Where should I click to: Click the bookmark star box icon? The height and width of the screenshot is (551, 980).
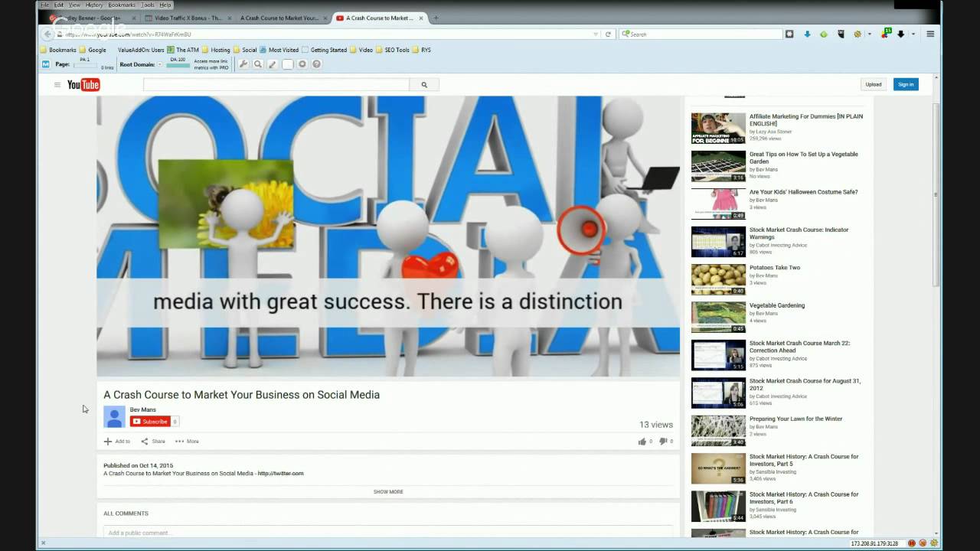789,34
